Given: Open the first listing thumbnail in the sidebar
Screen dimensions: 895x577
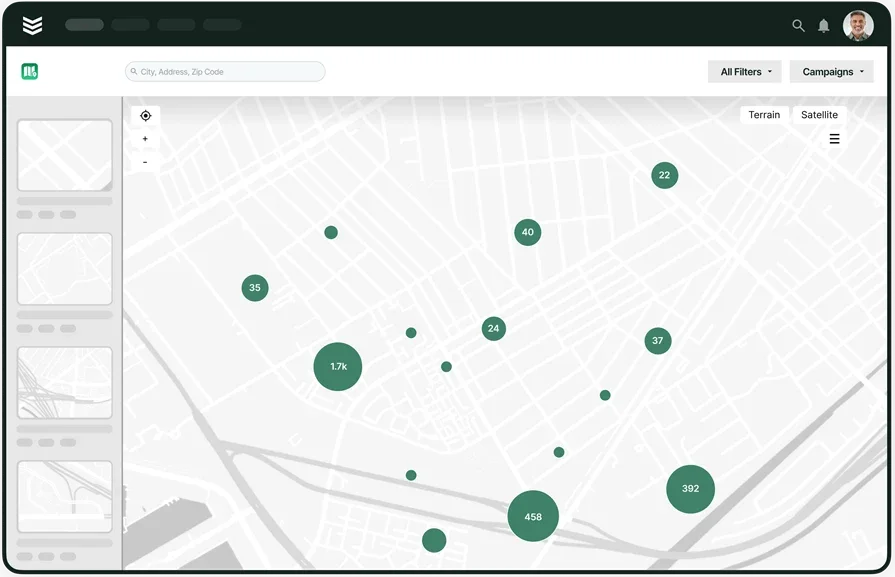Looking at the screenshot, I should pos(64,155).
